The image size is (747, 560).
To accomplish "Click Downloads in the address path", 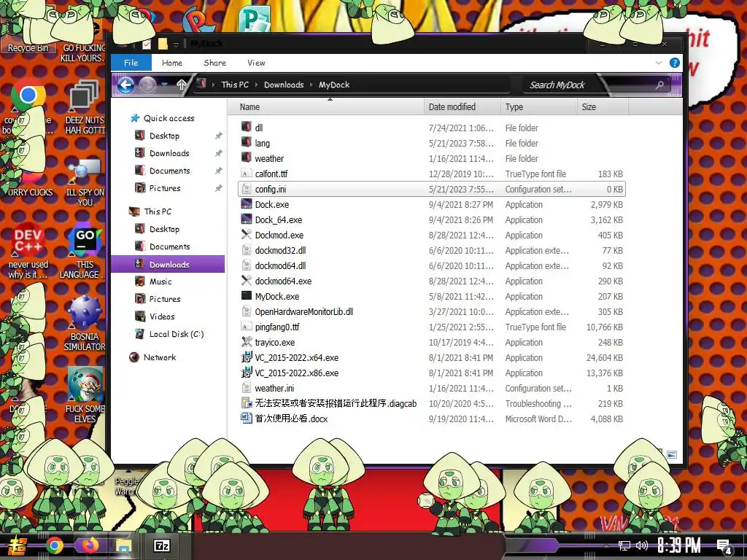I will [x=284, y=85].
